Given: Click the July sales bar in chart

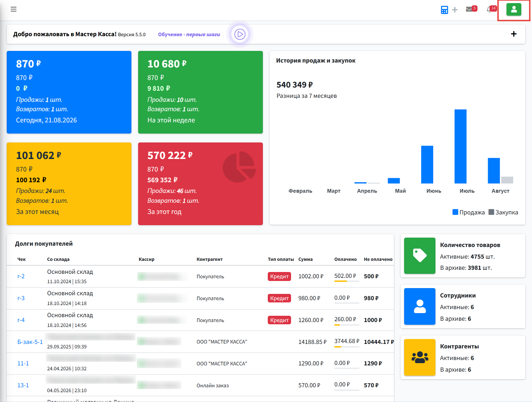Looking at the screenshot, I should [x=460, y=147].
